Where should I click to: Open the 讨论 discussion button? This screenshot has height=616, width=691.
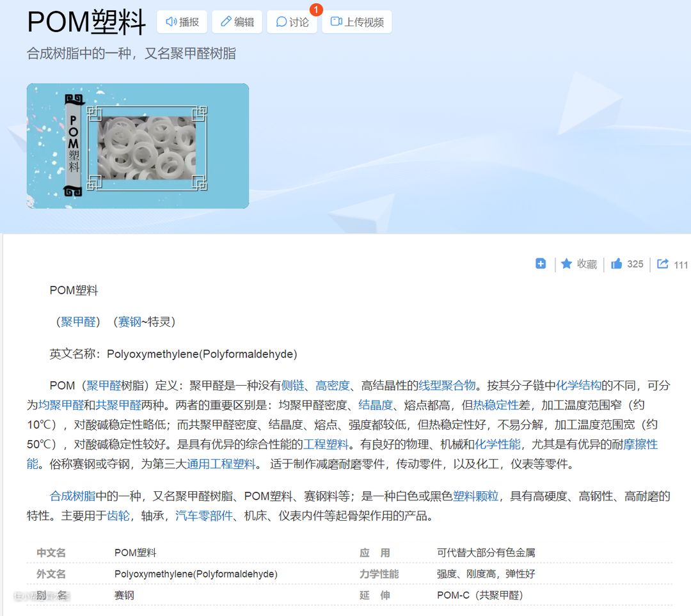292,22
